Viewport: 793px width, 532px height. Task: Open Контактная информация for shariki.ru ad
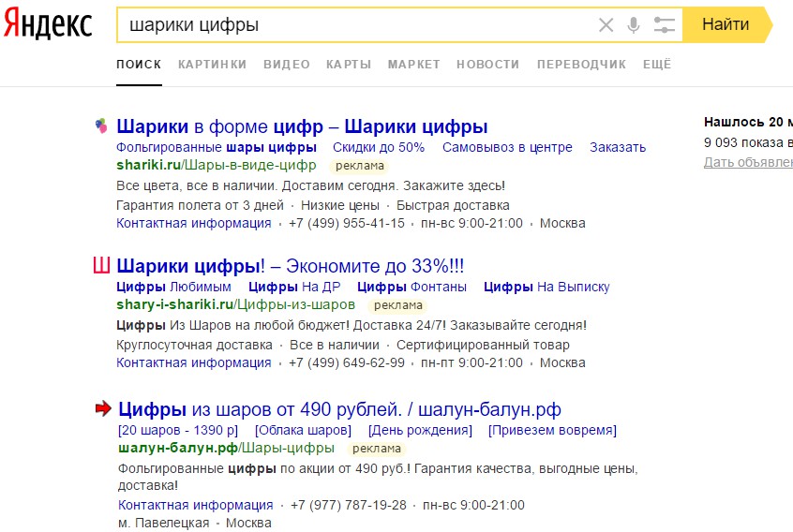(x=194, y=223)
